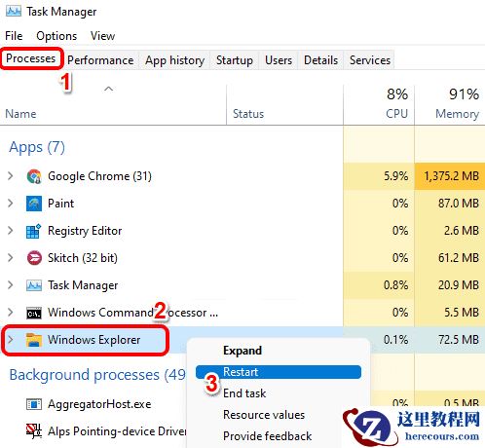Image resolution: width=485 pixels, height=448 pixels.
Task: Sort by the Name column header
Action: [20, 114]
